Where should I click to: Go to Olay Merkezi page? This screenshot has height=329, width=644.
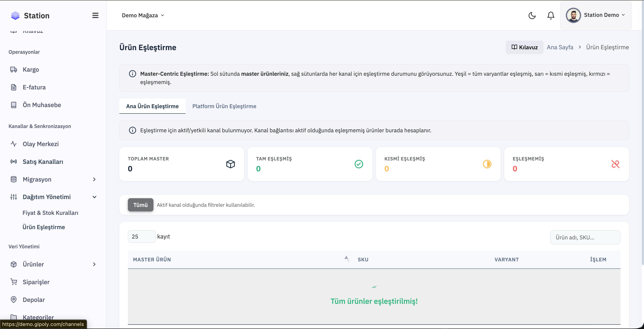(x=41, y=144)
